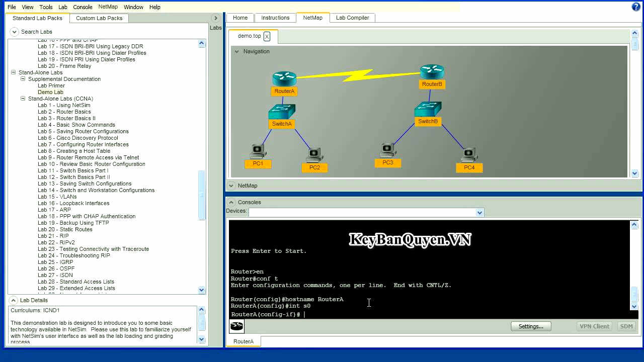Image resolution: width=644 pixels, height=362 pixels.
Task: Collapse the Stand-Alone Labs (CCNA) tree node
Action: pos(23,99)
